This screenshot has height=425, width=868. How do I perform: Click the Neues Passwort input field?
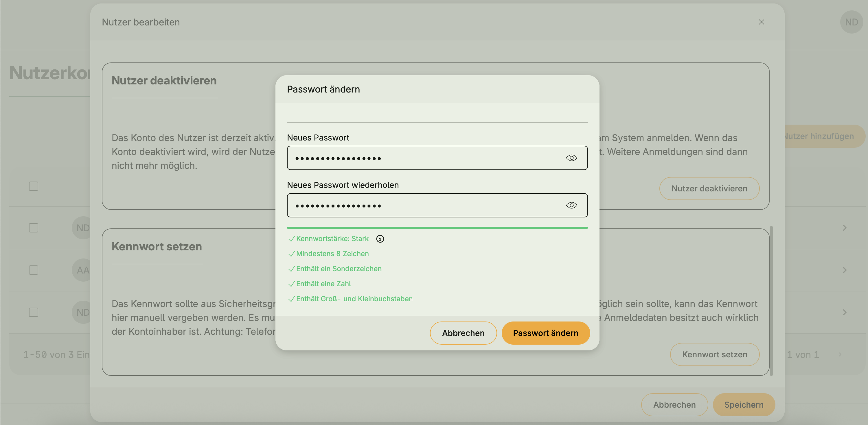point(424,158)
